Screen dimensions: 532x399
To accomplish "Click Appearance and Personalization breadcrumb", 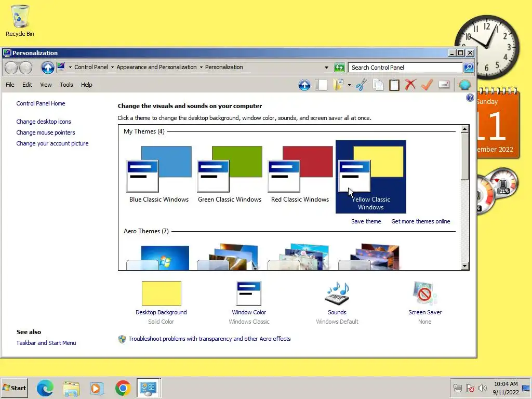I will click(156, 67).
